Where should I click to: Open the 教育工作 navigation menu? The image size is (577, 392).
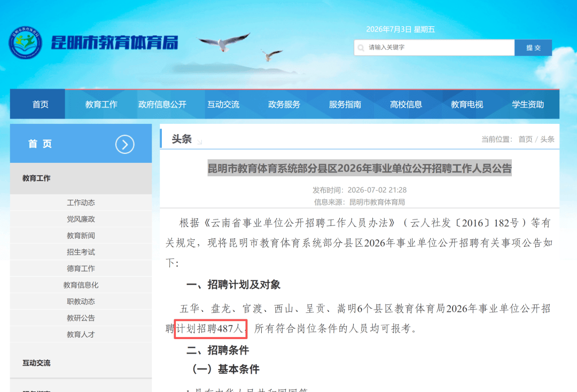pos(101,105)
